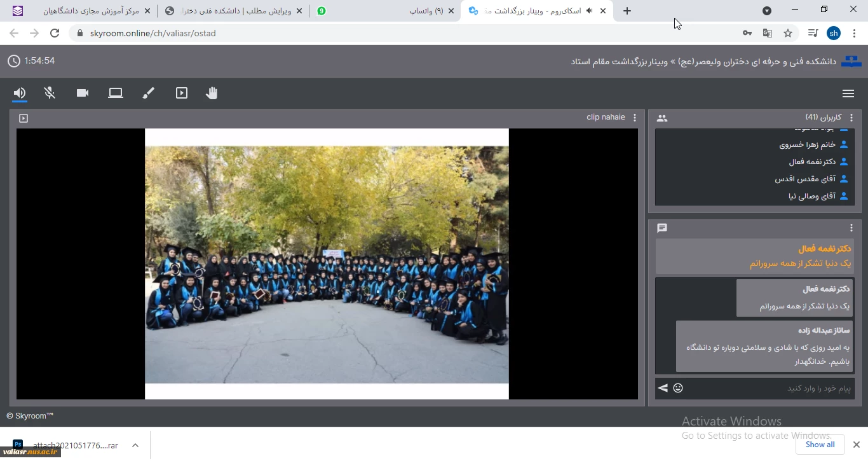
Task: Mute the tab via speaker icon on Skyroom tab
Action: click(590, 11)
